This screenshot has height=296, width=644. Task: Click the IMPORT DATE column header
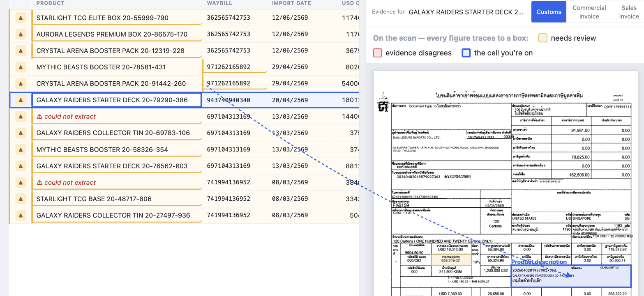[291, 3]
